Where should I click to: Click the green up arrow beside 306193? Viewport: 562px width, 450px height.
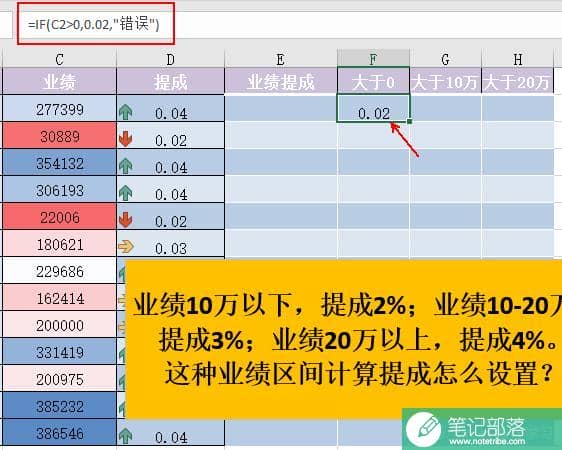(125, 193)
